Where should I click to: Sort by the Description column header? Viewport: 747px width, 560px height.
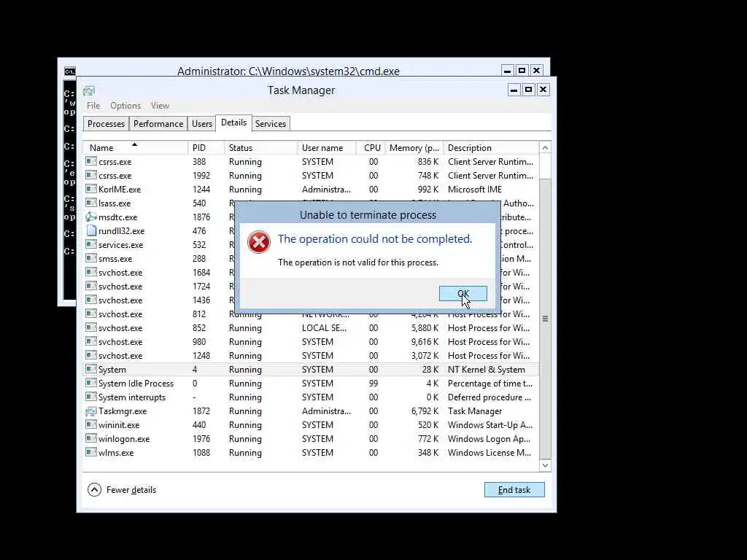click(x=491, y=147)
